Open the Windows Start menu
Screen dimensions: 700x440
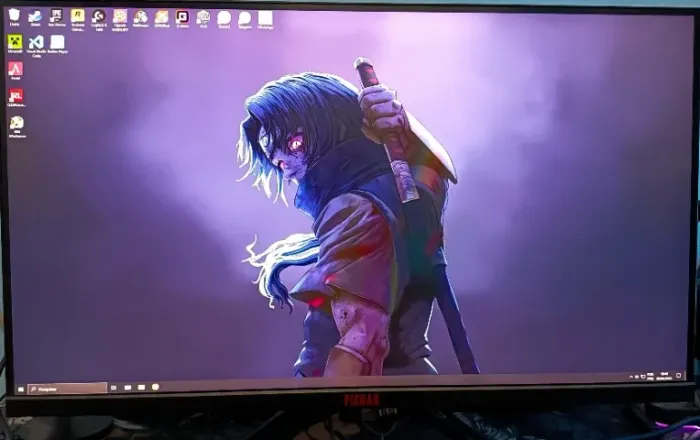[21, 389]
